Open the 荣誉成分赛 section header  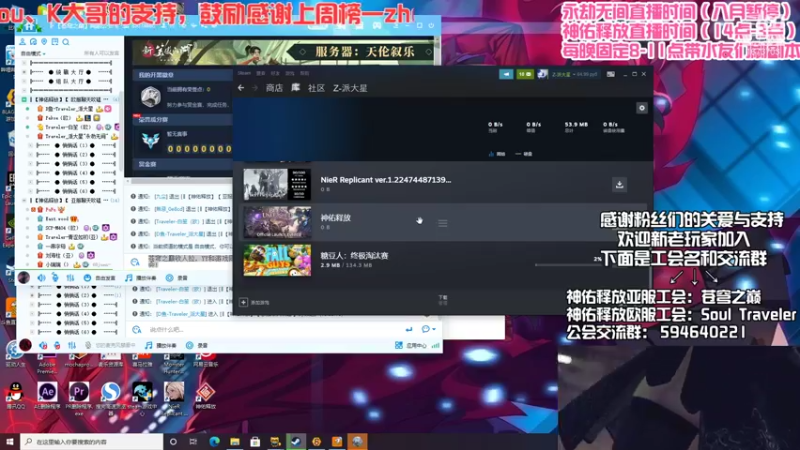click(x=182, y=119)
